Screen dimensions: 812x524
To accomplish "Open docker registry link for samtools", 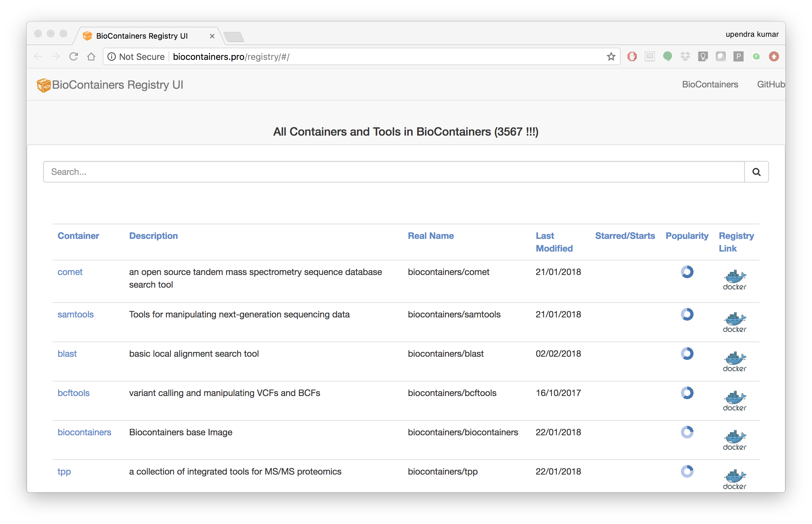I will [734, 322].
